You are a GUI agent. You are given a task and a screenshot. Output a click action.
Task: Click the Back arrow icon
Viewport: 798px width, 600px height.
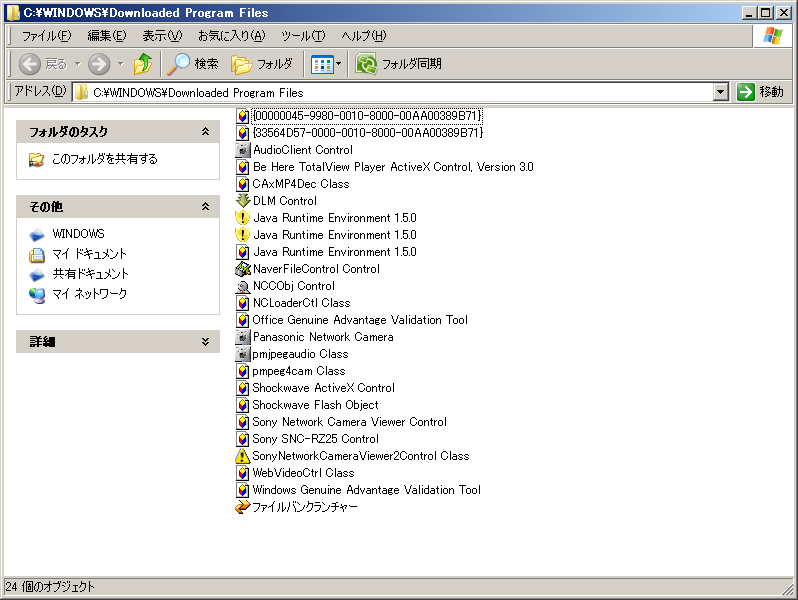click(x=30, y=64)
